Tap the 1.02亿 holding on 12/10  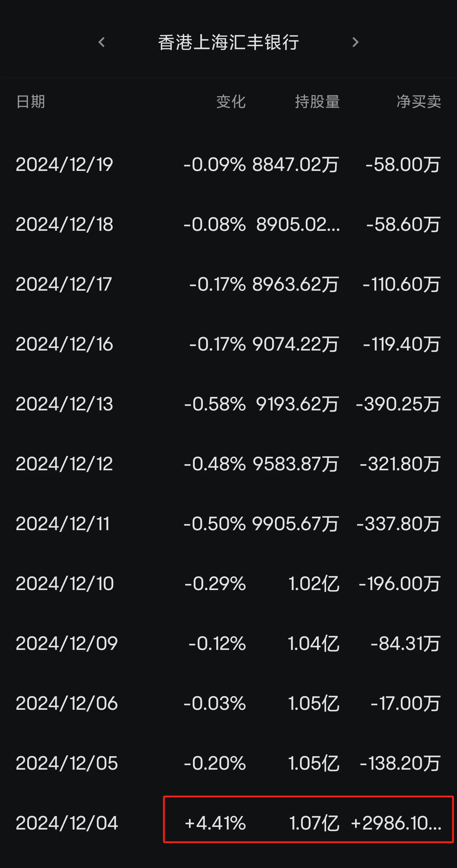click(x=314, y=584)
